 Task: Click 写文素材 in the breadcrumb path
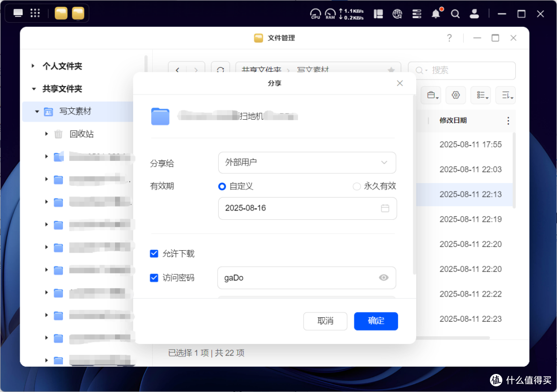tap(313, 70)
